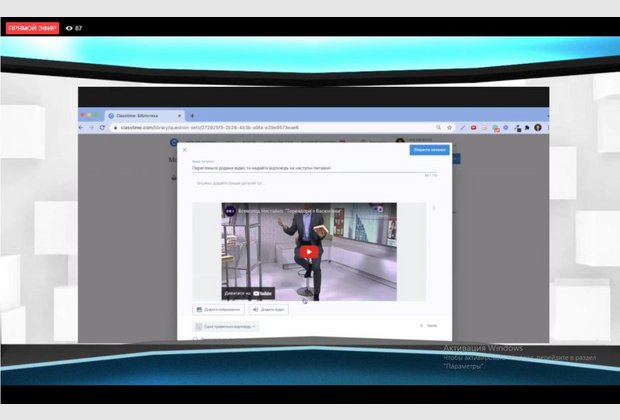Image resolution: width=620 pixels, height=420 pixels.
Task: Click the browser back arrow
Action: [84, 127]
